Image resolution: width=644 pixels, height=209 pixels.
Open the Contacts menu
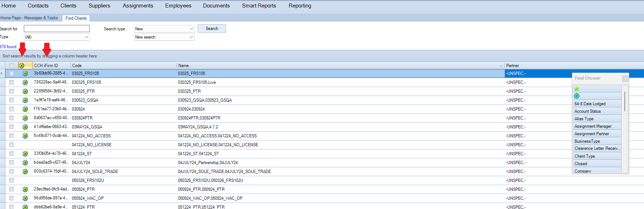tap(38, 6)
